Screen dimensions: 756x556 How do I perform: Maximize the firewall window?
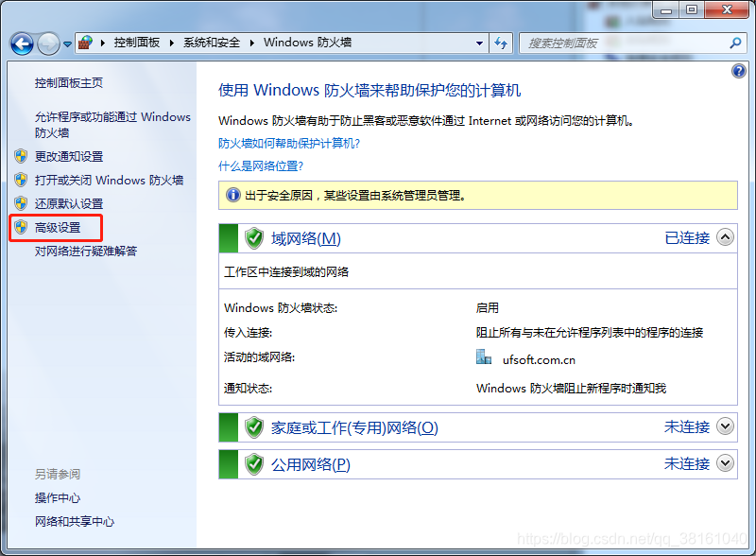(692, 9)
